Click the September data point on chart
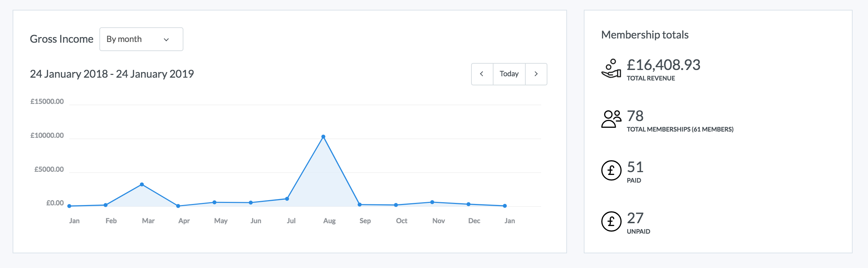The height and width of the screenshot is (268, 868). click(360, 205)
